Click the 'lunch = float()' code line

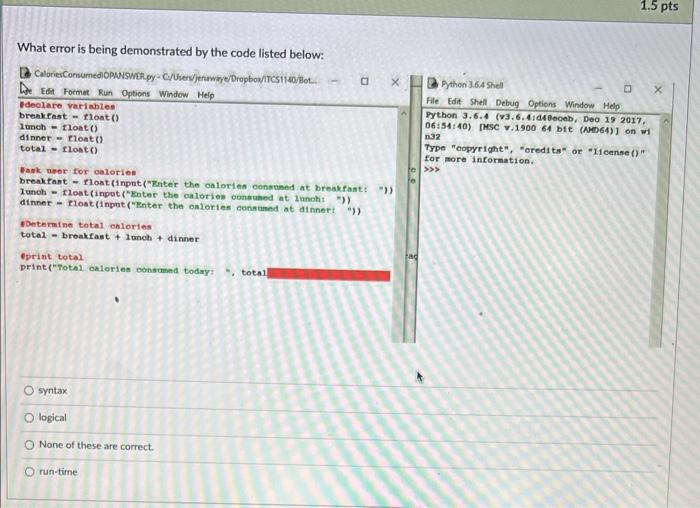coord(58,127)
